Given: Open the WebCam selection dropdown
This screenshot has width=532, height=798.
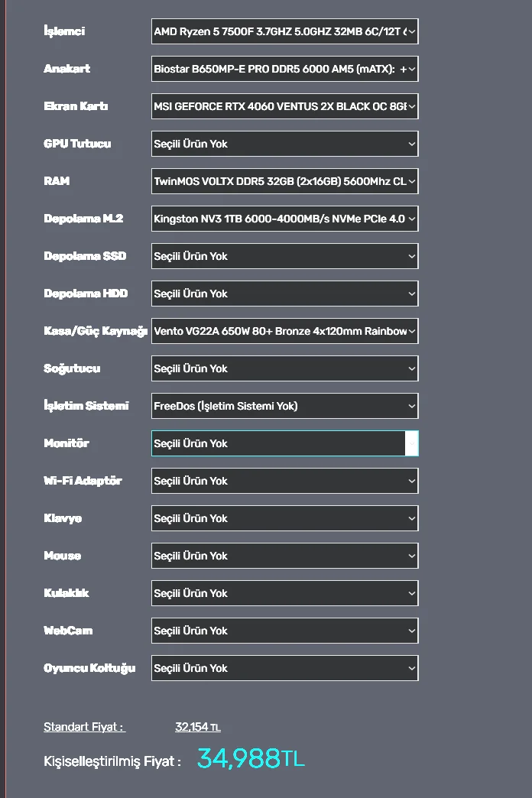Looking at the screenshot, I should (x=284, y=631).
